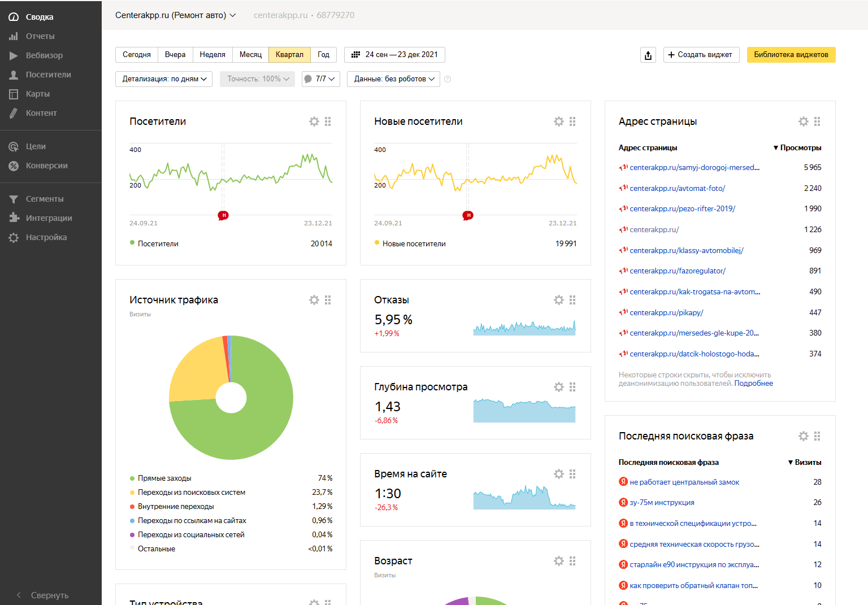
Task: Toggle Переходы из социальных сетей legend item
Action: click(x=187, y=534)
